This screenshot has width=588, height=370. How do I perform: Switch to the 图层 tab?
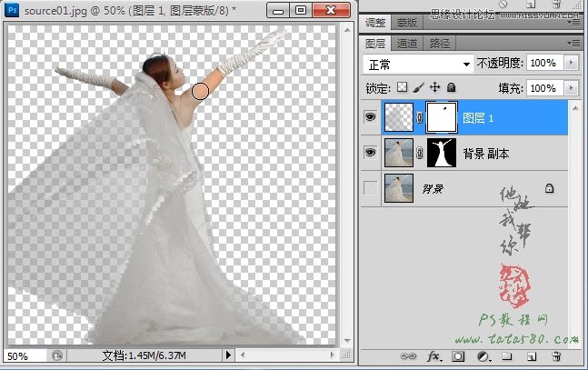(375, 44)
